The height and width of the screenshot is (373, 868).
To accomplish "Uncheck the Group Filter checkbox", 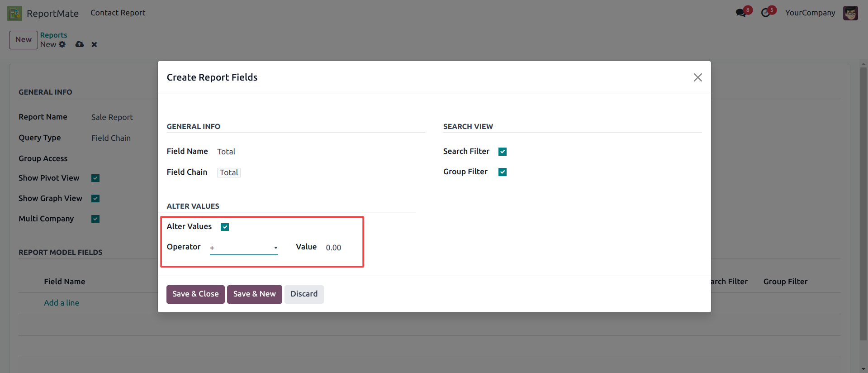I will 502,172.
